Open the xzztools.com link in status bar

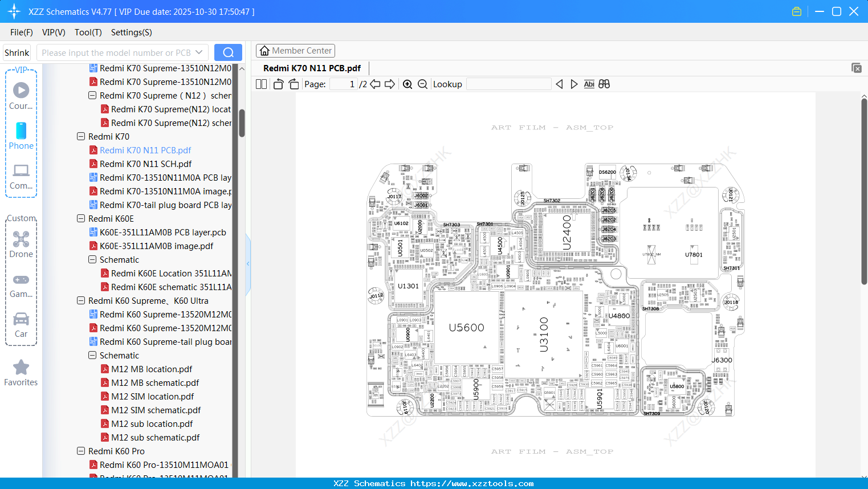tap(472, 483)
